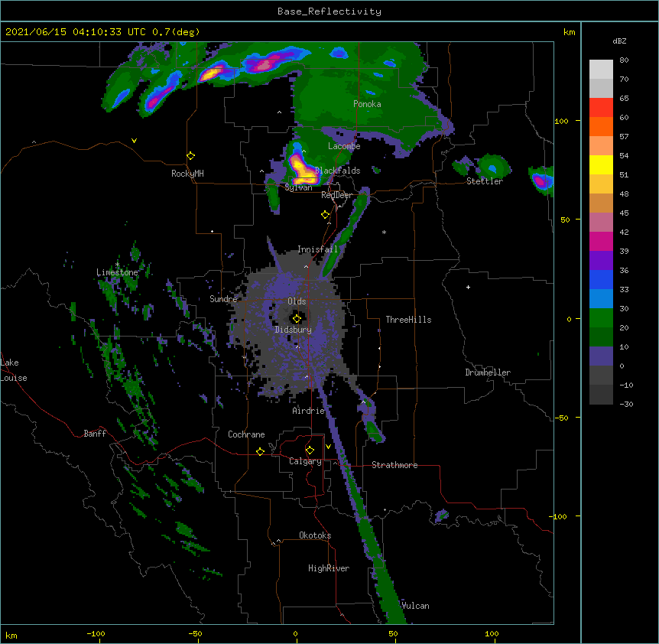Image resolution: width=659 pixels, height=644 pixels.
Task: Pick the magenta swatch in dBZ legend
Action: pyautogui.click(x=601, y=241)
